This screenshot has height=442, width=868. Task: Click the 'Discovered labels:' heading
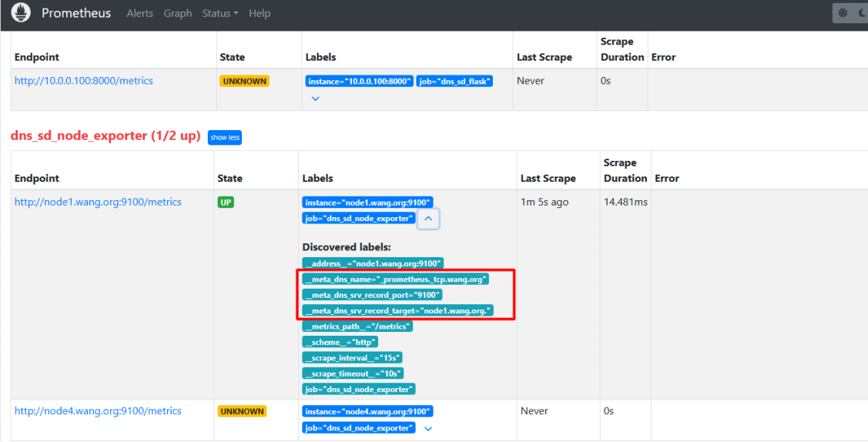(x=347, y=247)
